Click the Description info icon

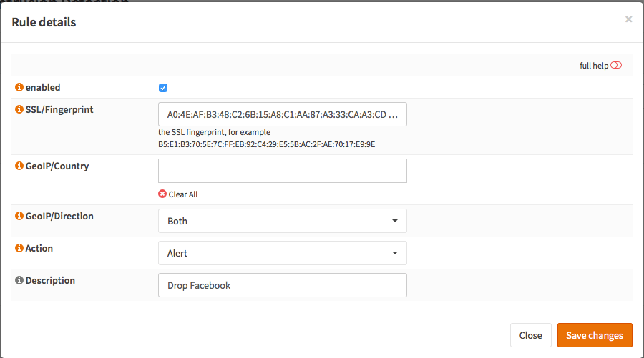click(x=19, y=281)
